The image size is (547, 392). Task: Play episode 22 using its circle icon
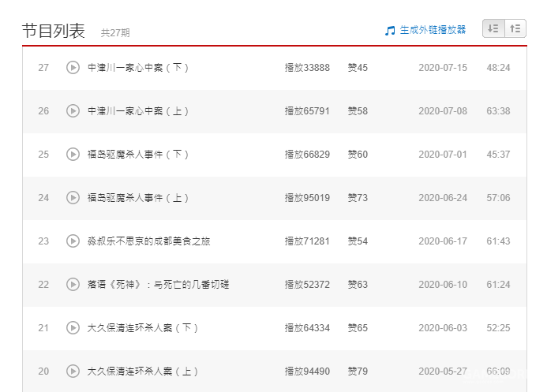tap(73, 285)
